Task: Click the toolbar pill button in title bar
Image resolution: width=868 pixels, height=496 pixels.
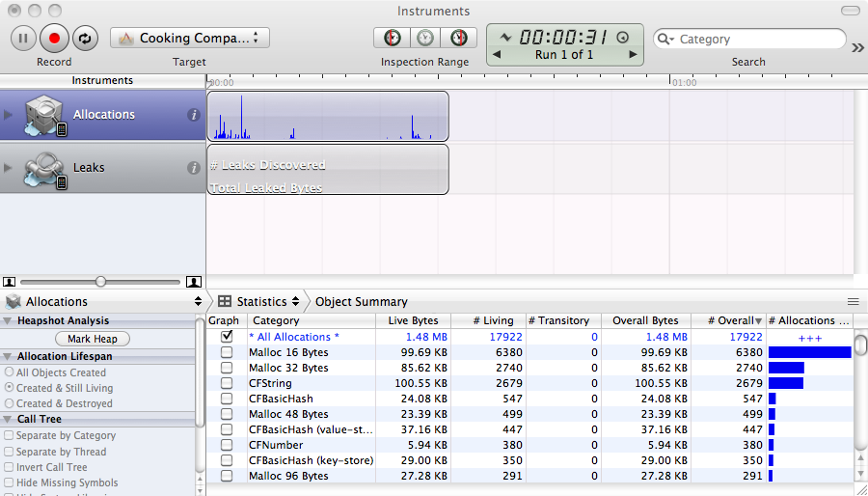Action: point(851,11)
